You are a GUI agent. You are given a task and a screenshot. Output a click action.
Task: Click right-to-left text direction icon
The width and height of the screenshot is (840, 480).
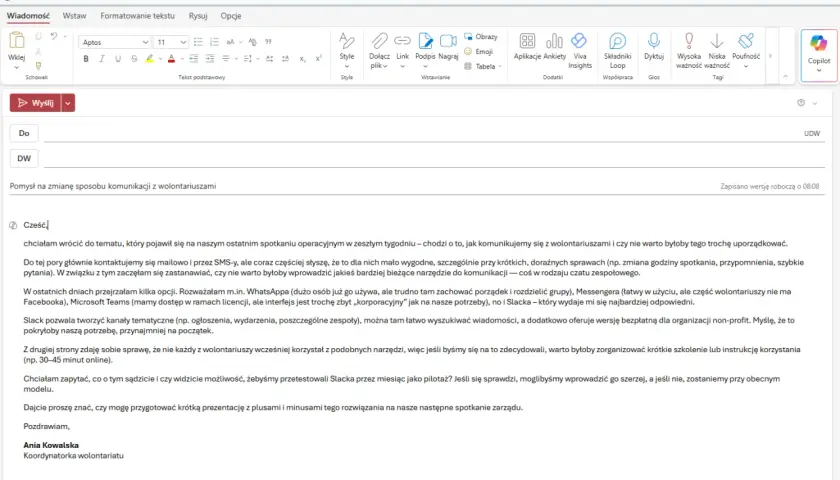tap(285, 58)
